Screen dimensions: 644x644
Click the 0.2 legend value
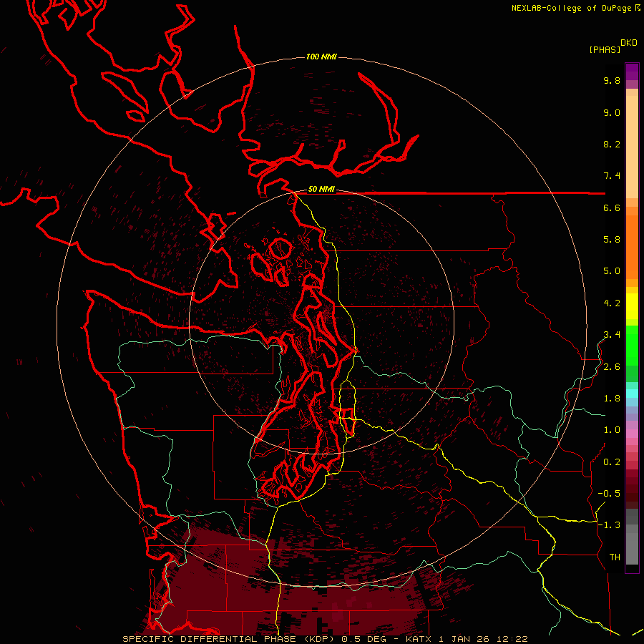pos(612,462)
